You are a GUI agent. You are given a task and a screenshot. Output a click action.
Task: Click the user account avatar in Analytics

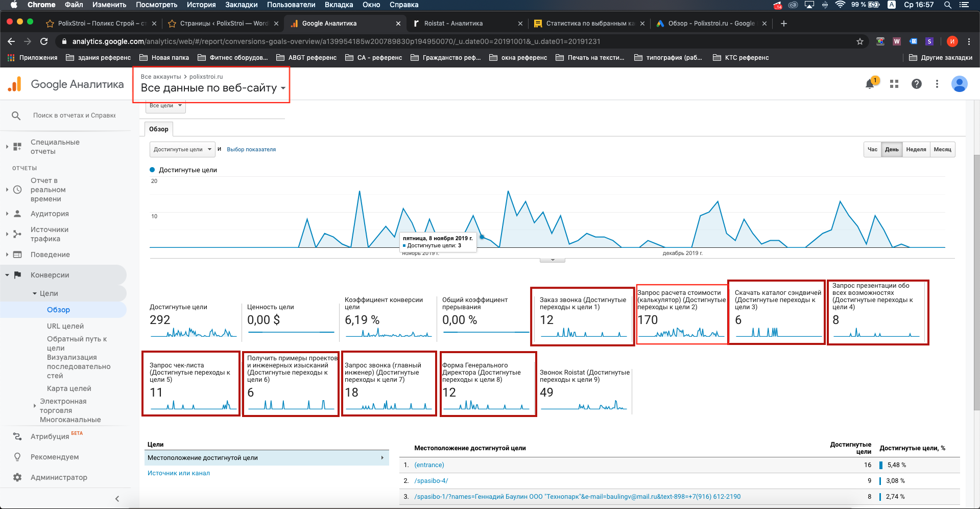click(959, 84)
